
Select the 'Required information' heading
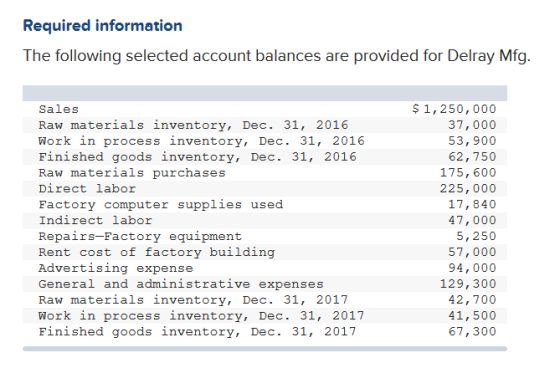(x=103, y=26)
